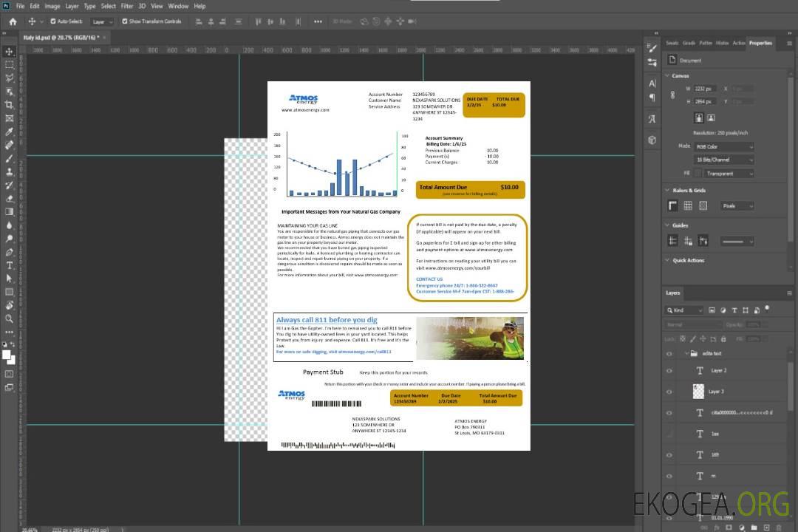Toggle the Auto-Select checkbox
Screen dimensions: 798x532
[53, 21]
